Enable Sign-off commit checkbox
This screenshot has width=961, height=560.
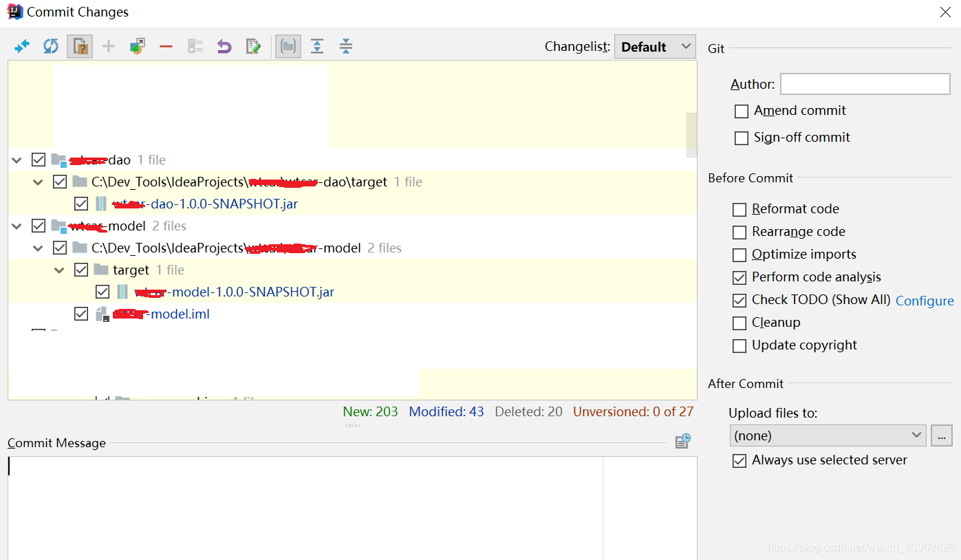point(741,138)
